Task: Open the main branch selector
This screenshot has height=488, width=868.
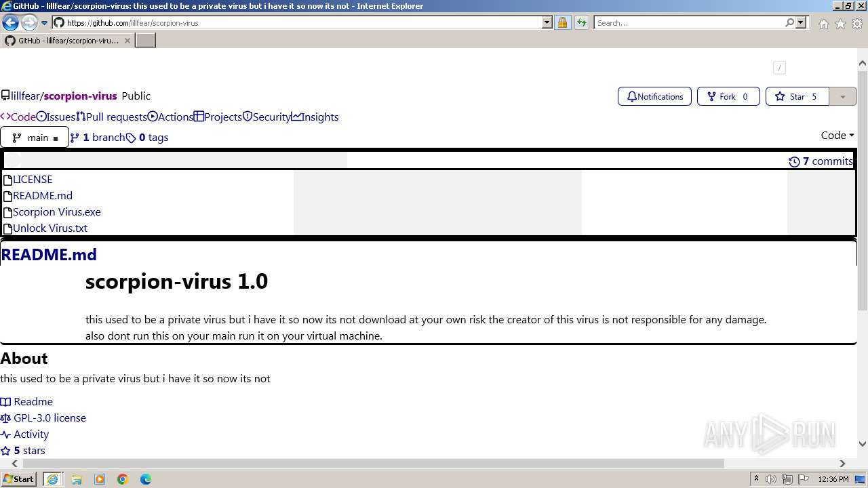Action: [x=35, y=138]
